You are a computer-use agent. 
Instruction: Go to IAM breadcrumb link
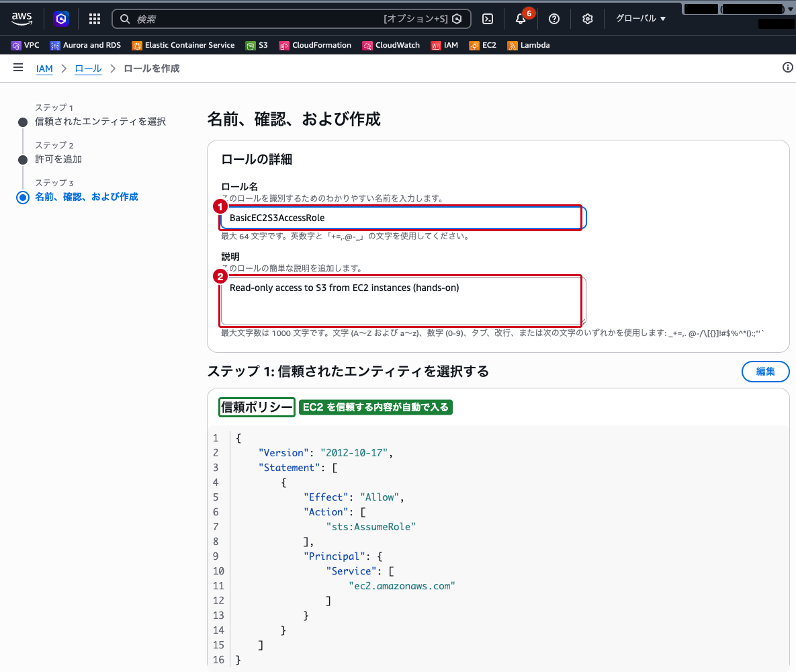tap(44, 69)
